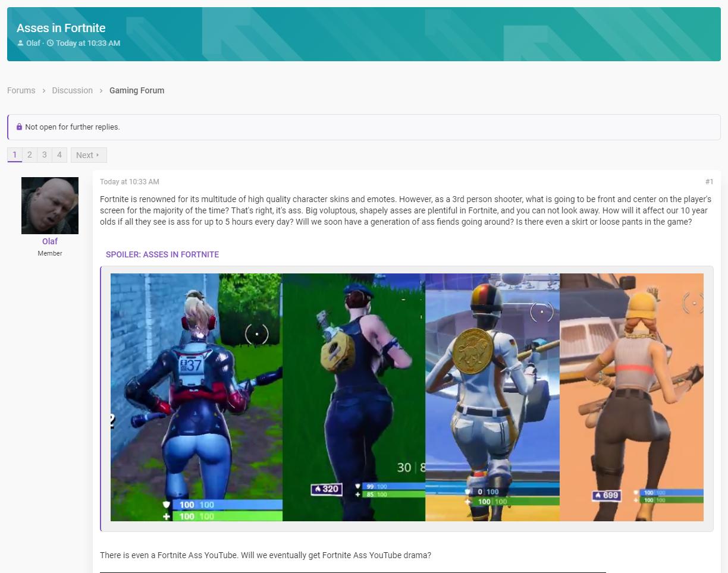Click the Member label under Olaf

point(50,253)
